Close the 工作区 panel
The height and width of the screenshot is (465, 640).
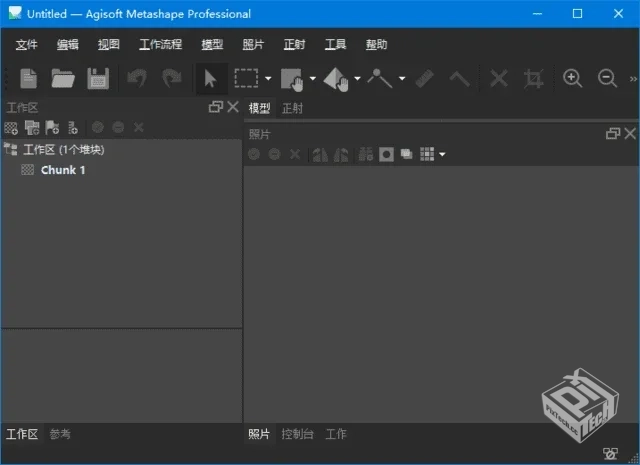point(233,107)
